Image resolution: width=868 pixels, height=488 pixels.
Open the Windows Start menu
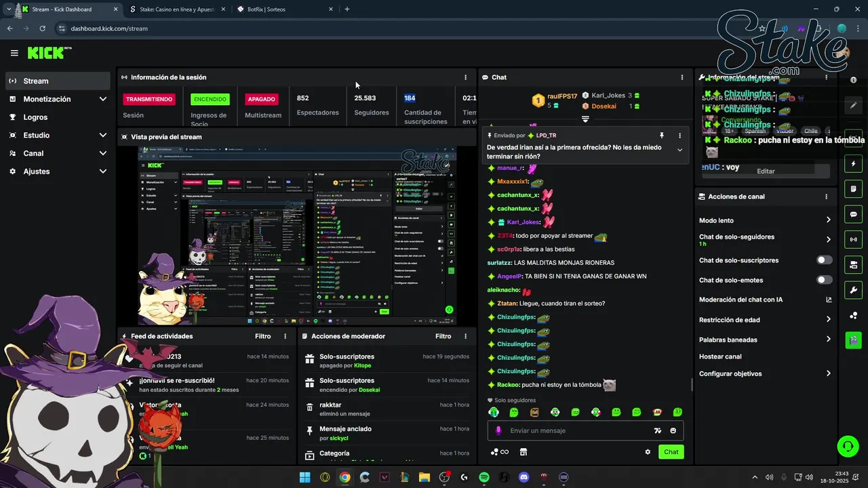[305, 477]
